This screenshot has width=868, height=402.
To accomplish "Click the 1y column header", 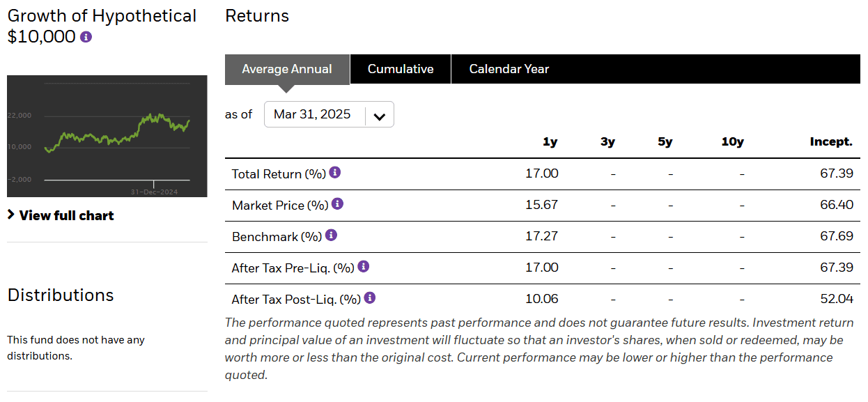I will click(x=550, y=141).
